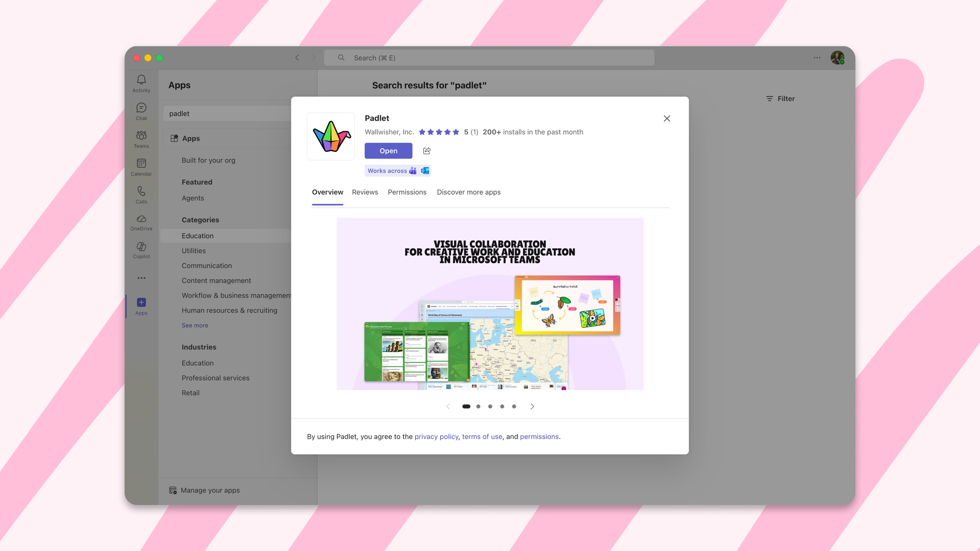
Task: Click the Open button for Padlet
Action: 388,151
